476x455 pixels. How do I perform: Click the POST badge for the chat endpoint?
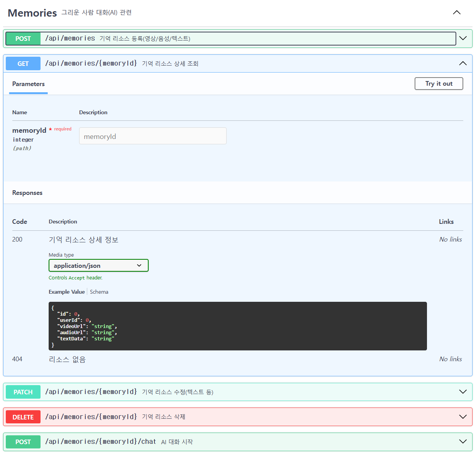point(23,442)
